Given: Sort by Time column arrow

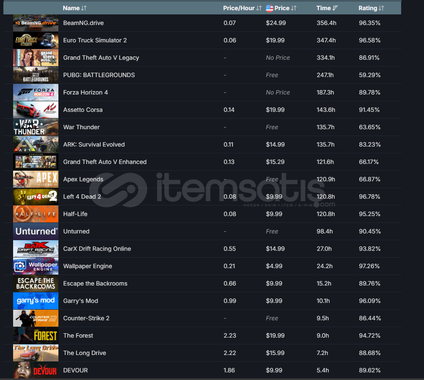Looking at the screenshot, I should coord(335,8).
